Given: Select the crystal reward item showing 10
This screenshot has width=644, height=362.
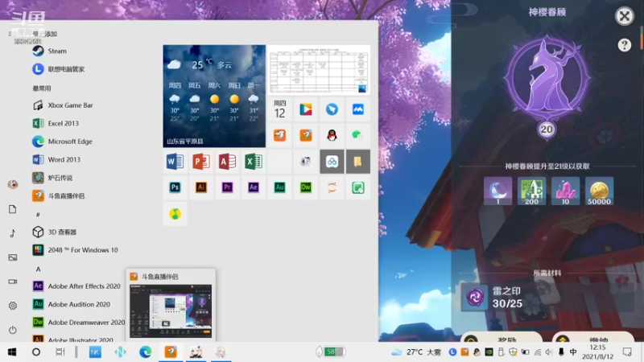Looking at the screenshot, I should click(565, 191).
